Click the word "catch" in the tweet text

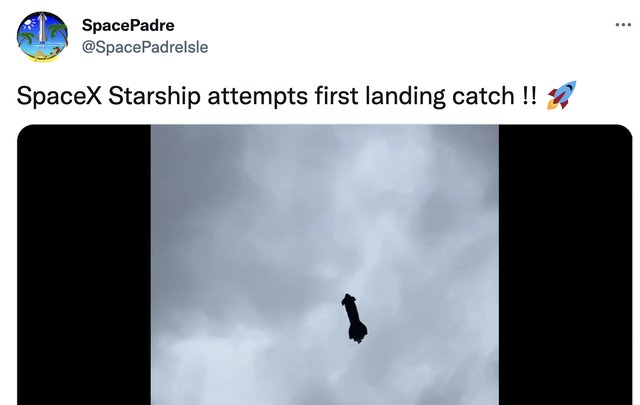[x=477, y=97]
